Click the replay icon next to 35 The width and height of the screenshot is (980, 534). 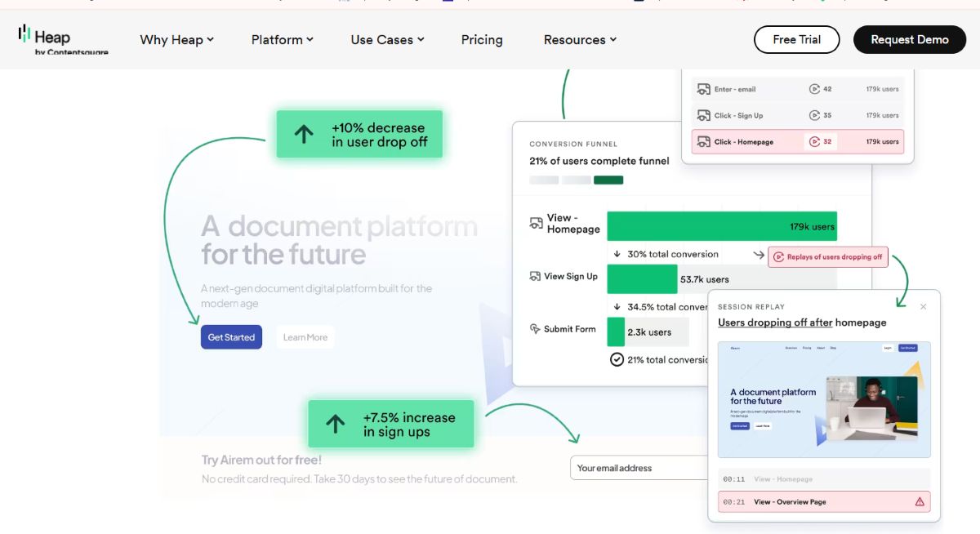[x=814, y=115]
